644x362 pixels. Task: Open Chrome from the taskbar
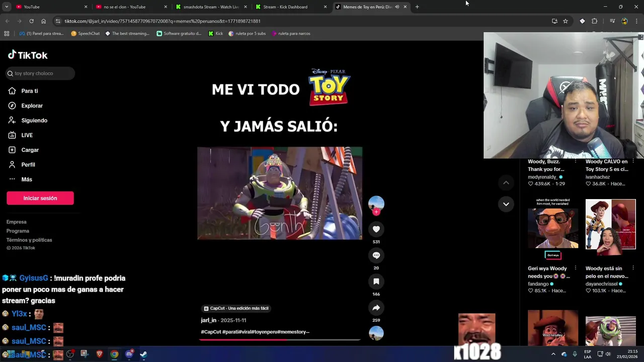(114, 354)
